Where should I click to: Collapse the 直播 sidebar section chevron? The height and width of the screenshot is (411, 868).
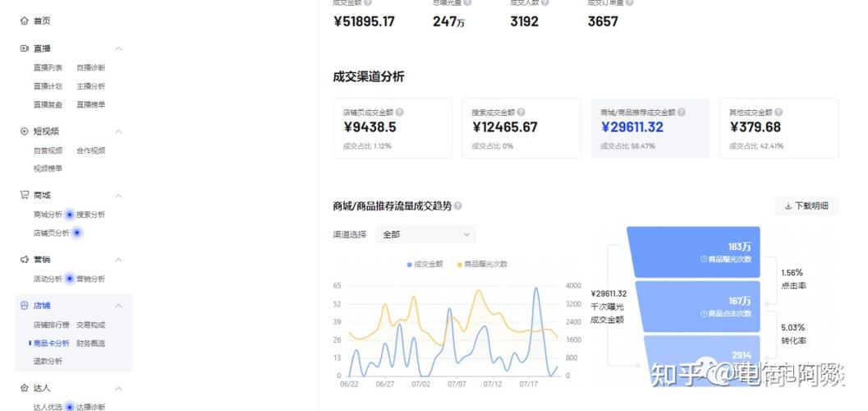pos(118,48)
